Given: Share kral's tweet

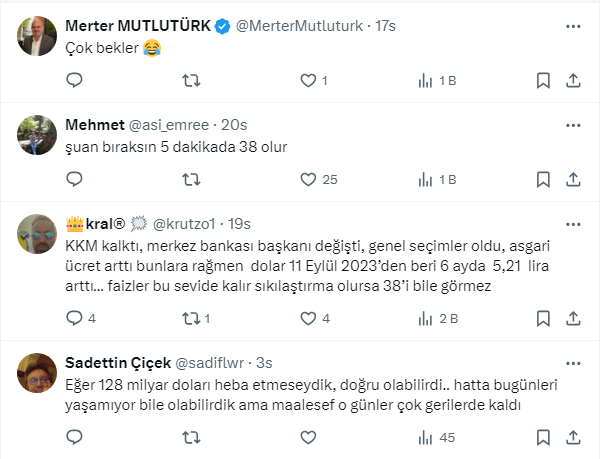Looking at the screenshot, I should click(573, 320).
